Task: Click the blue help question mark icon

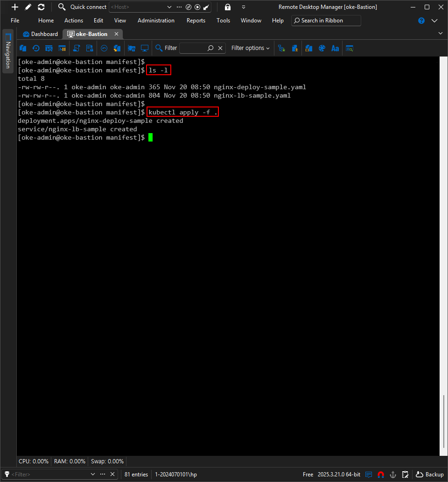Action: click(x=421, y=21)
